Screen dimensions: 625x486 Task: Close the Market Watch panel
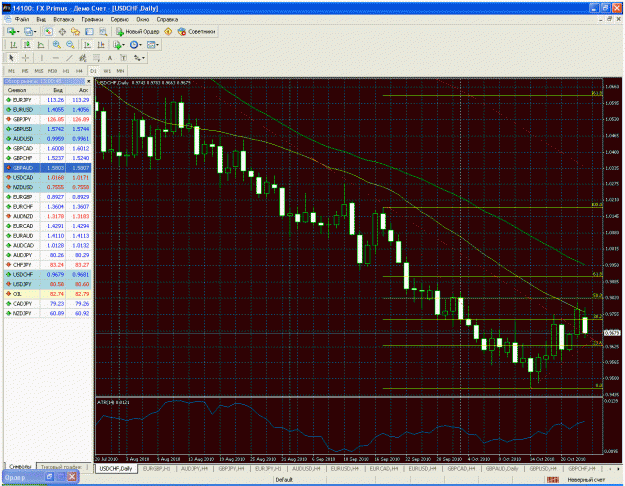tap(88, 81)
